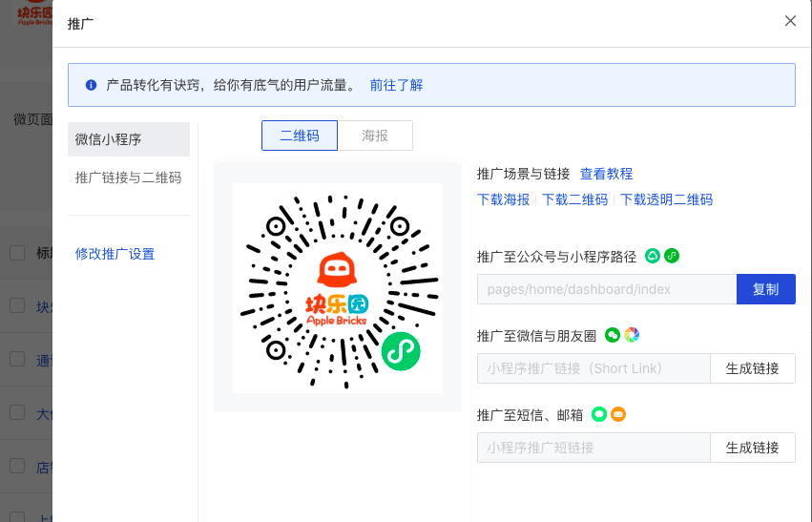This screenshot has height=522, width=812.
Task: Switch to the 二维码 tab
Action: [x=300, y=136]
